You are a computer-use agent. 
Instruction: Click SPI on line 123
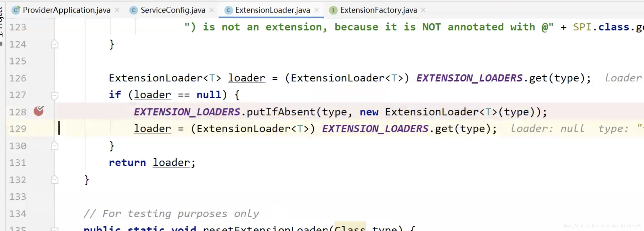click(582, 27)
